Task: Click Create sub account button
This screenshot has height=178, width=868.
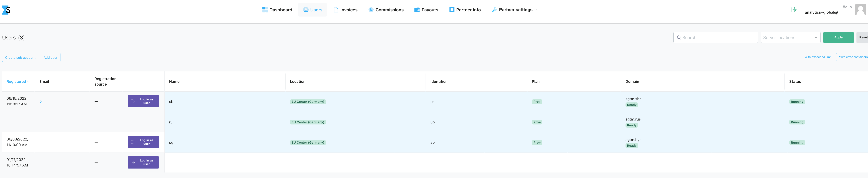Action: 20,58
